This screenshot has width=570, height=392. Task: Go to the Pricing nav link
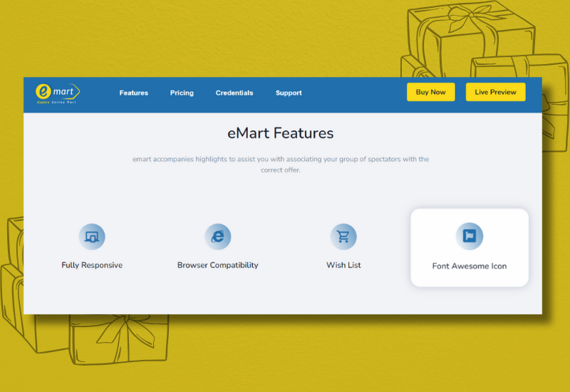coord(182,93)
